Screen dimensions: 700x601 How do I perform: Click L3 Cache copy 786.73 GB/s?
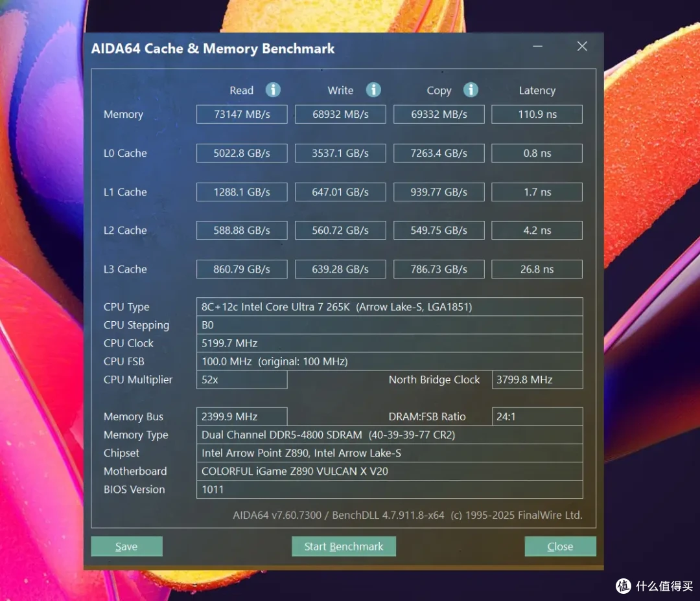pos(439,269)
